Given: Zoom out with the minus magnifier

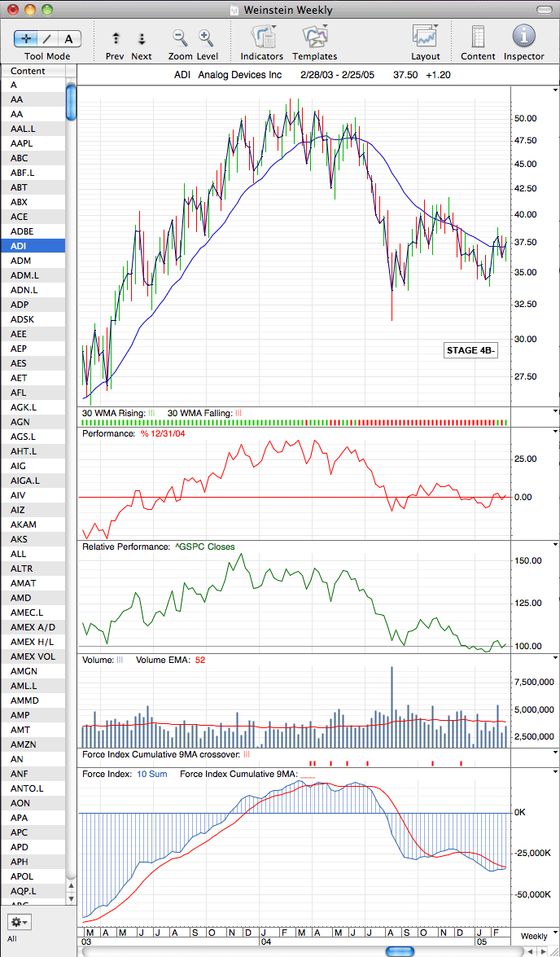Looking at the screenshot, I should 181,37.
